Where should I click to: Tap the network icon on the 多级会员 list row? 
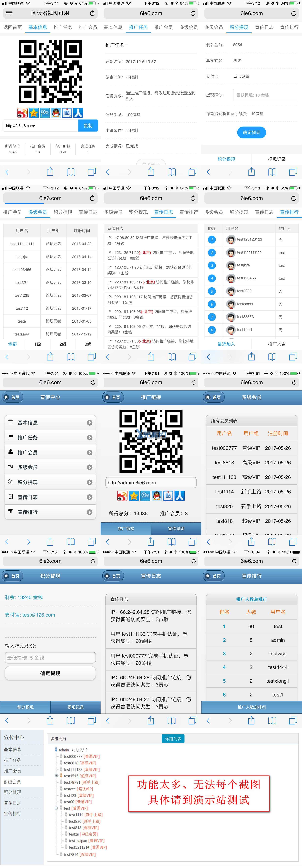(x=11, y=466)
